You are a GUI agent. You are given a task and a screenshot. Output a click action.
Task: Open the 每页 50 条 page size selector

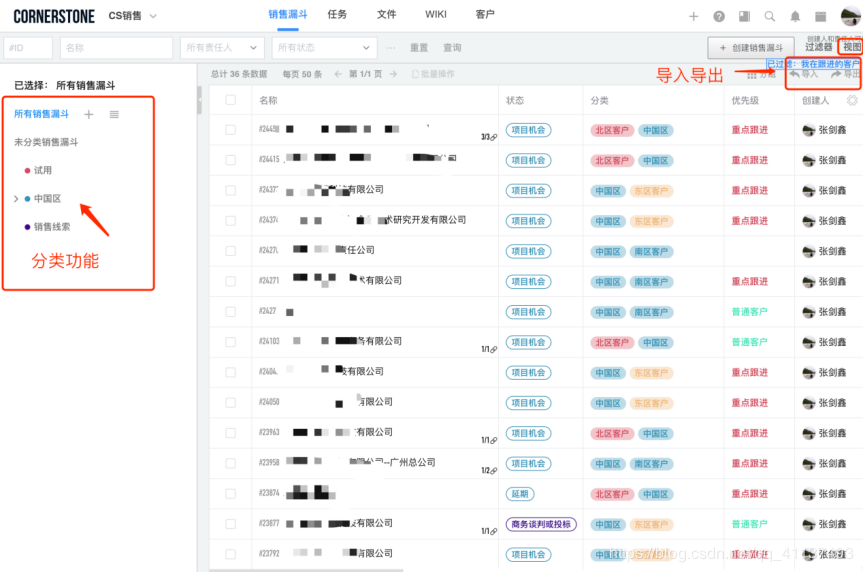pyautogui.click(x=302, y=74)
